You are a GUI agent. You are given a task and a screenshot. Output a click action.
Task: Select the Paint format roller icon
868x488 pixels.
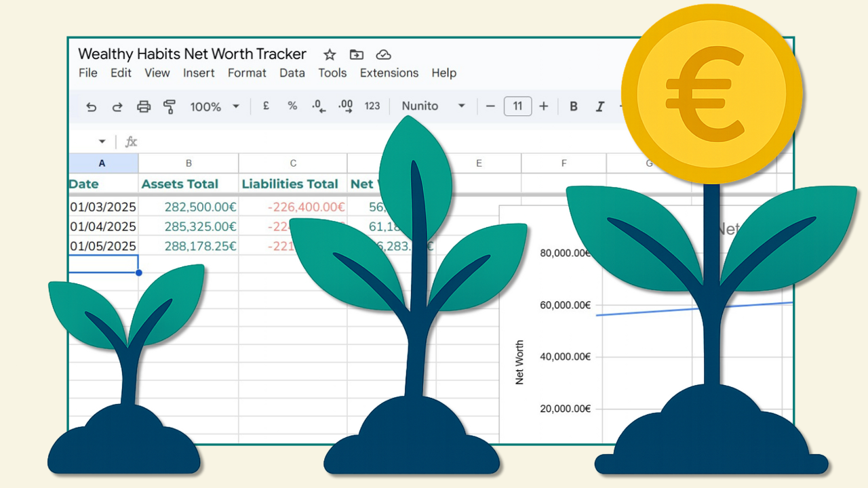pyautogui.click(x=170, y=106)
